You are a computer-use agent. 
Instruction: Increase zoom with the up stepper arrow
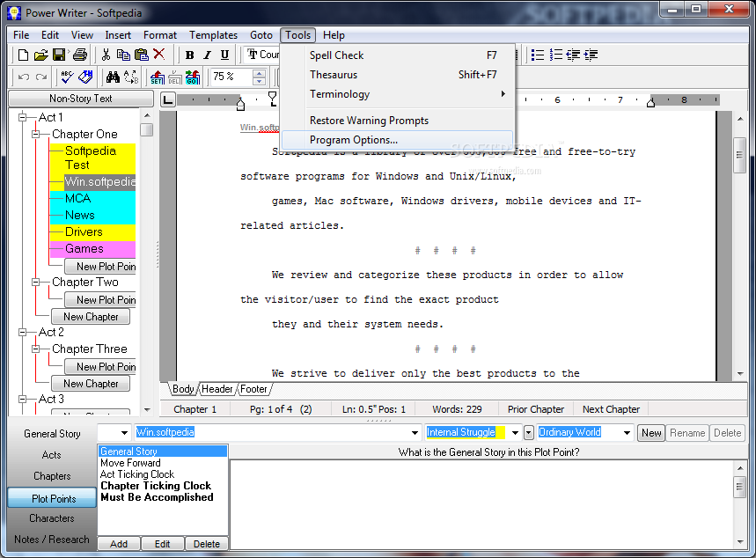260,73
